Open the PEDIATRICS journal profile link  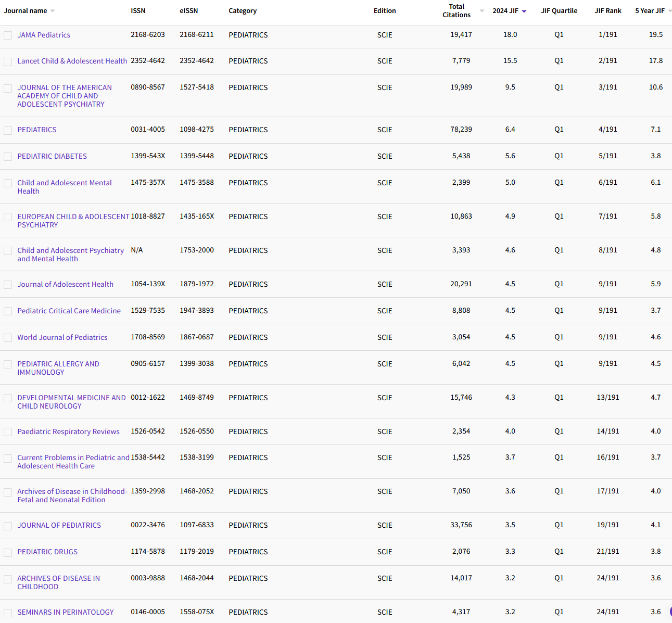coord(37,130)
